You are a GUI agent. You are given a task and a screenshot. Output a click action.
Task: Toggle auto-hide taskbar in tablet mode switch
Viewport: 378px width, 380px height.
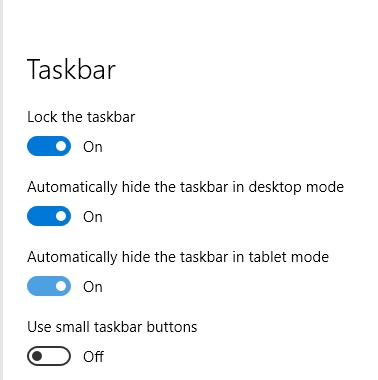tap(49, 286)
